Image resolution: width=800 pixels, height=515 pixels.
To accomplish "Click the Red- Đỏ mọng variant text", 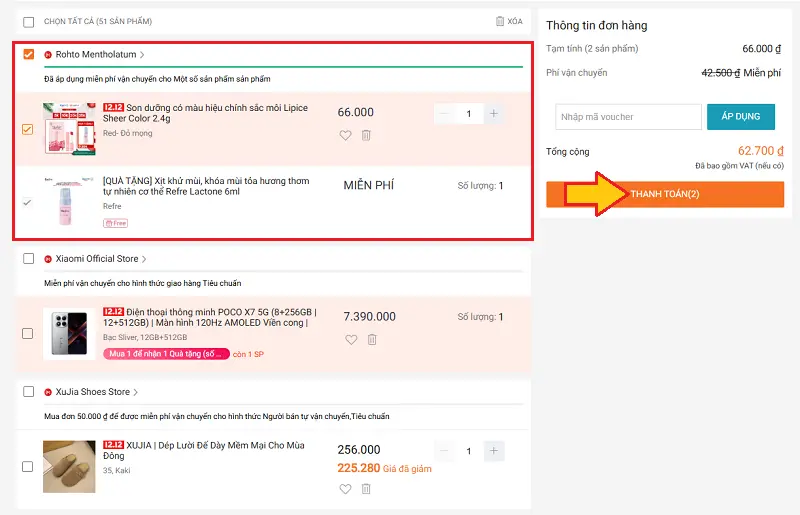I will tap(128, 133).
